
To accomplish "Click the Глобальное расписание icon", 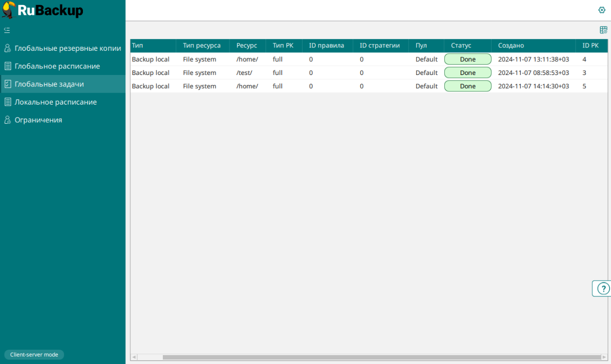I will 7,66.
